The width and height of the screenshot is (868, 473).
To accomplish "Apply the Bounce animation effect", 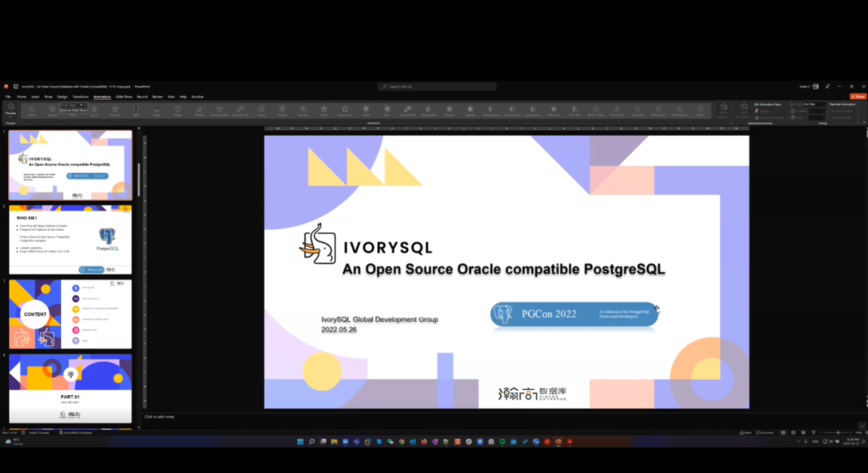I will 303,111.
